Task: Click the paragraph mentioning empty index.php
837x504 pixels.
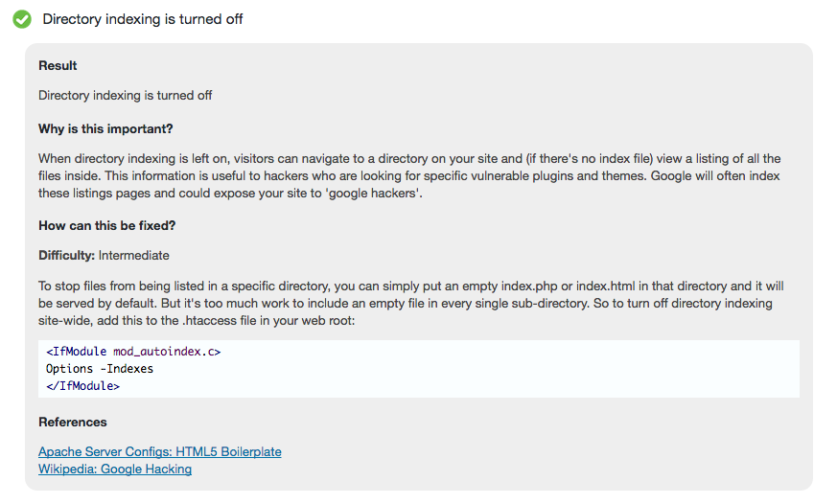Action: point(411,304)
